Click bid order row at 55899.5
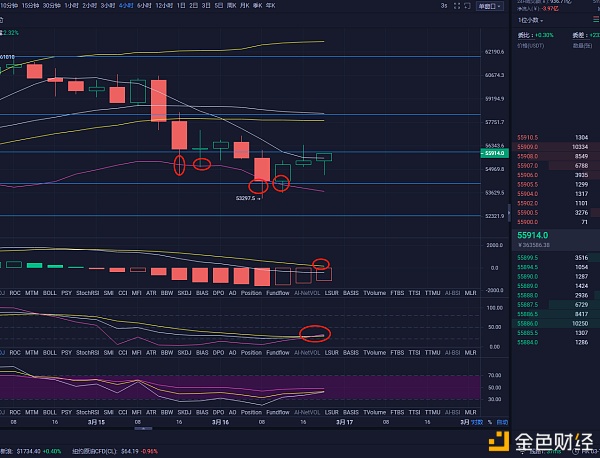 point(556,258)
